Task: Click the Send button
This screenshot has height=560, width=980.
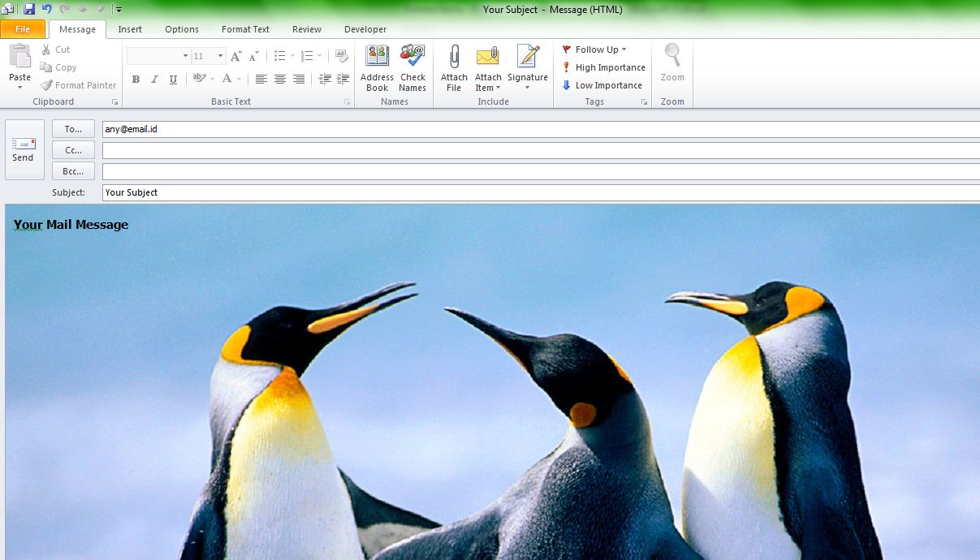Action: coord(24,150)
